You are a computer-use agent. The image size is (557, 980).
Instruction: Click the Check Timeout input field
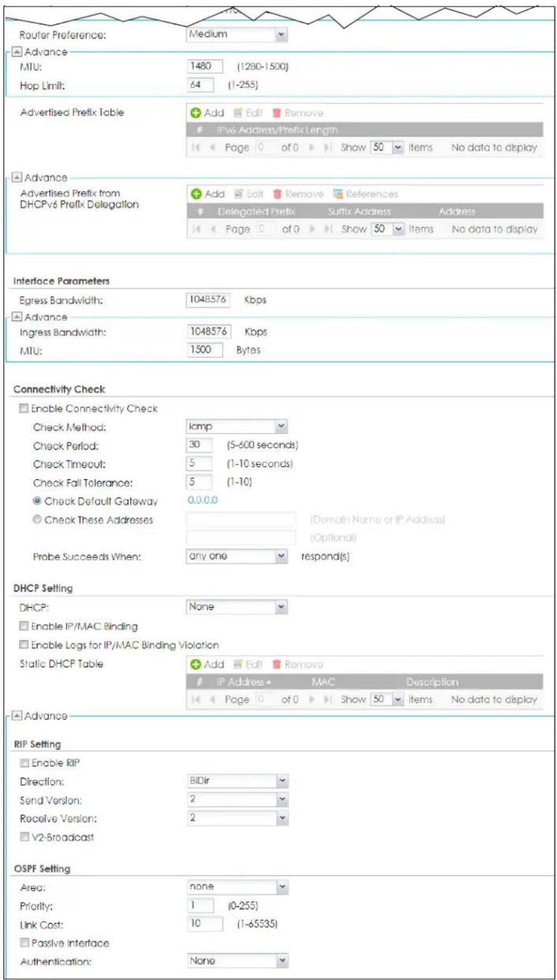click(199, 463)
